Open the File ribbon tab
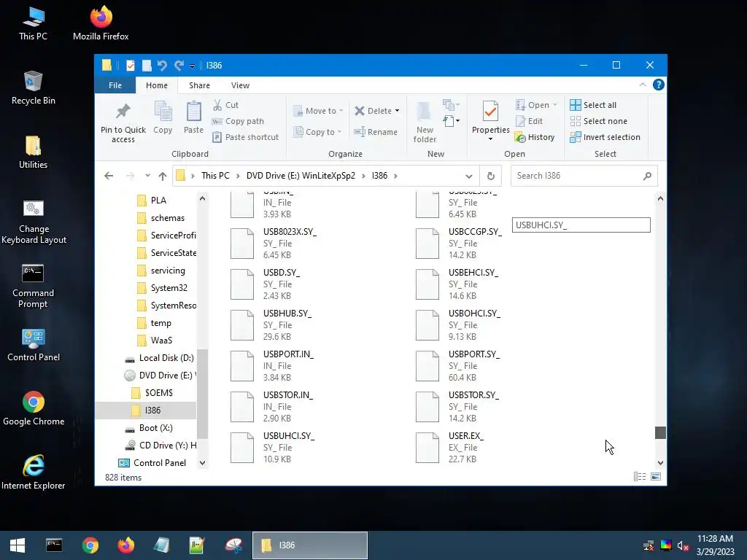Screen dimensions: 747x560 click(x=115, y=85)
